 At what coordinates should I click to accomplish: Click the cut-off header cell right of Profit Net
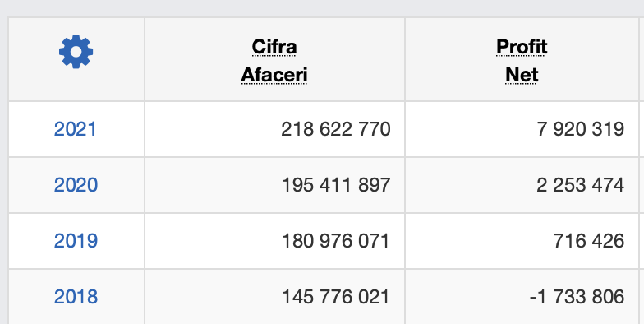click(x=642, y=59)
